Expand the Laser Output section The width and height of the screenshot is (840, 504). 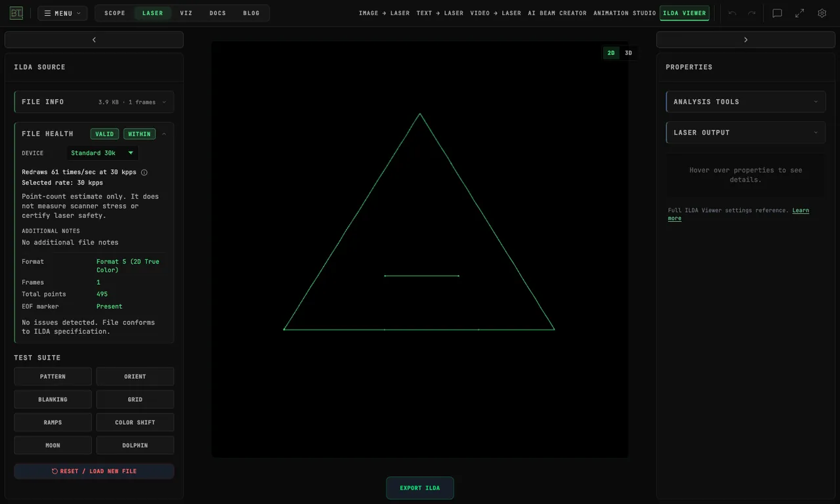tap(745, 133)
